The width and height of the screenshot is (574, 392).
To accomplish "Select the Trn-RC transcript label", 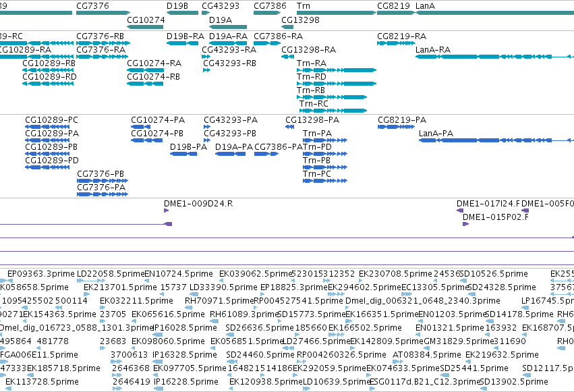I will (314, 104).
